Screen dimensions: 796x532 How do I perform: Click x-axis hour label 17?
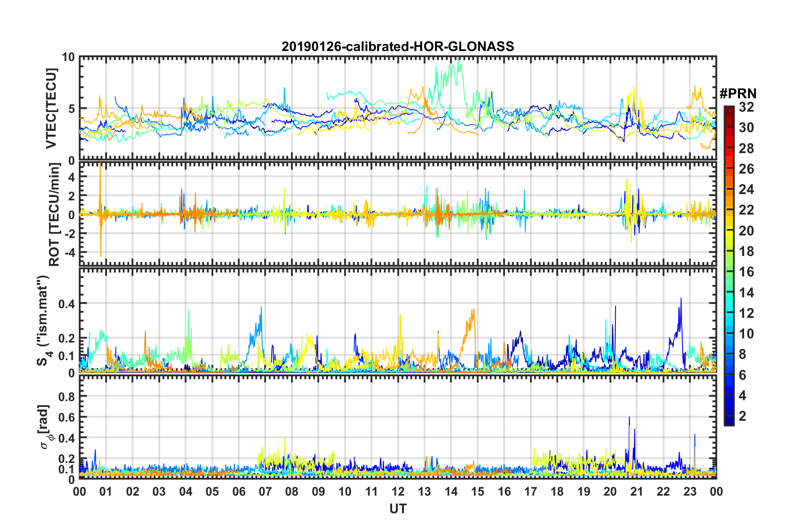tap(531, 491)
